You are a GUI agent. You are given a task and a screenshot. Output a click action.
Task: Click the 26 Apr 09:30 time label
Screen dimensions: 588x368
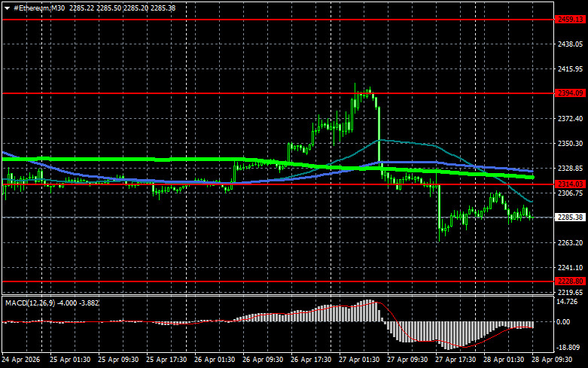click(x=263, y=360)
